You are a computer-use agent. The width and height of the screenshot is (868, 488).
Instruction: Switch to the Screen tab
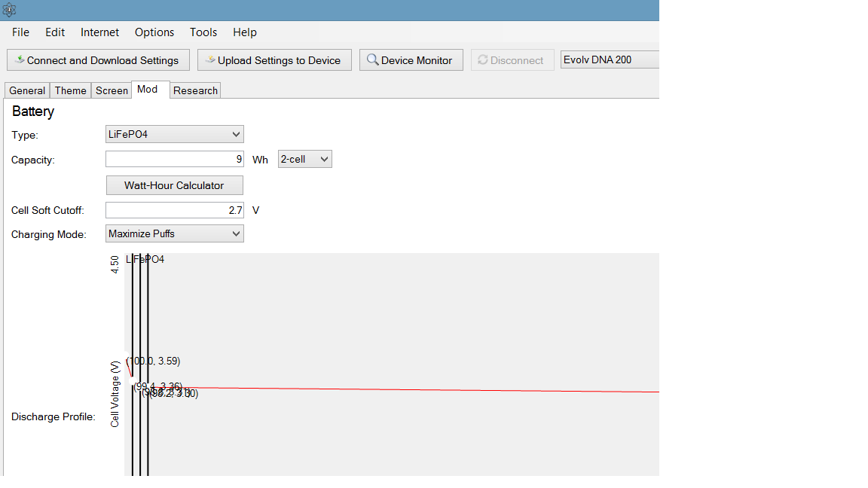click(112, 90)
